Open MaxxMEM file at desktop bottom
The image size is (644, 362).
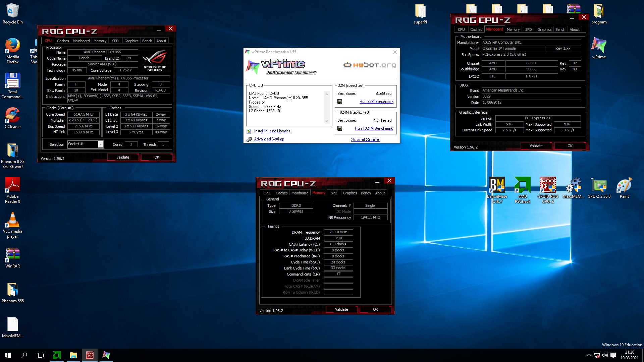pyautogui.click(x=13, y=328)
